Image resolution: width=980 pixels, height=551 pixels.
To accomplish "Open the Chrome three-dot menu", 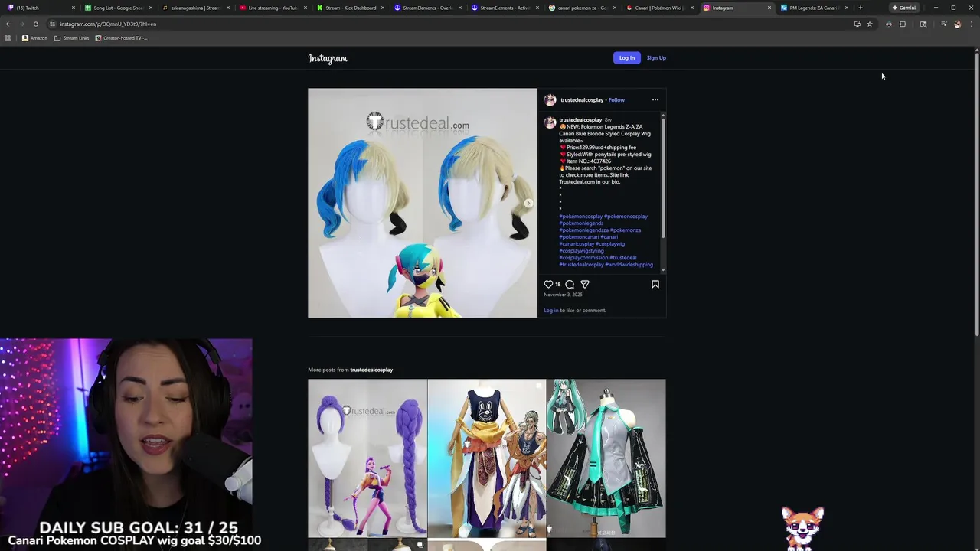I will (971, 24).
